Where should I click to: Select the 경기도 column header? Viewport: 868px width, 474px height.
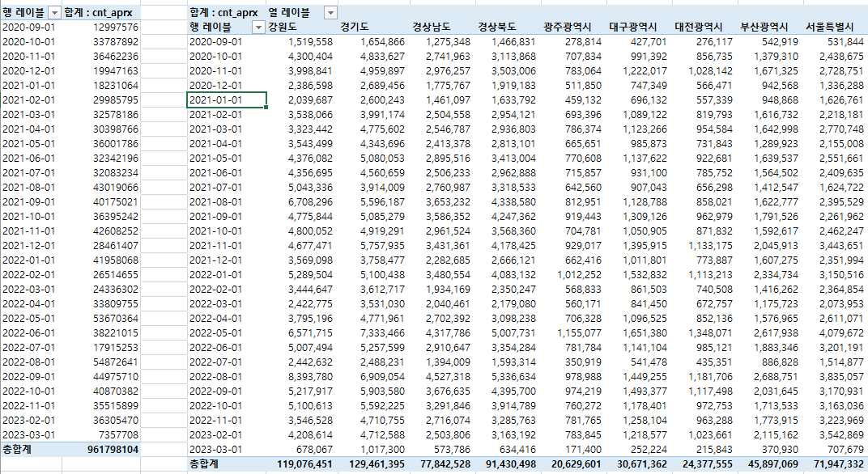point(355,28)
